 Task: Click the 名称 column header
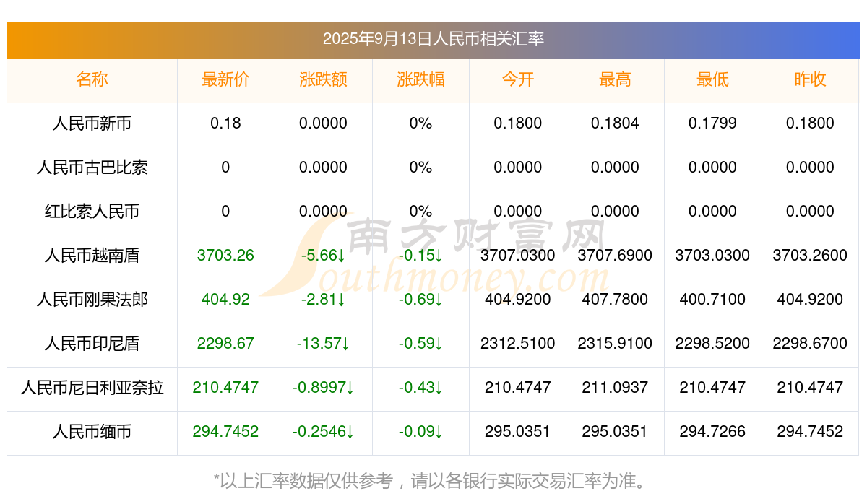(x=92, y=80)
